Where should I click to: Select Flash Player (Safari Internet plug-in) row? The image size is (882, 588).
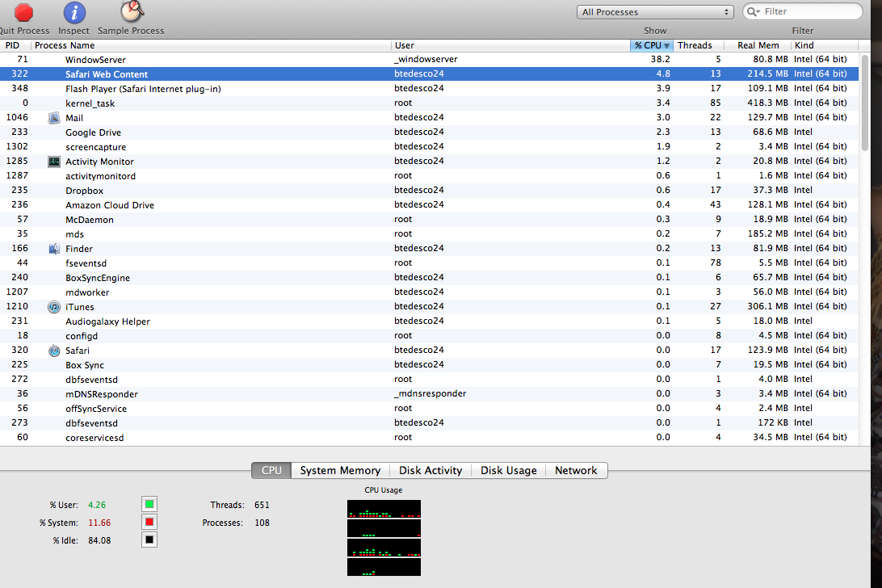point(429,88)
